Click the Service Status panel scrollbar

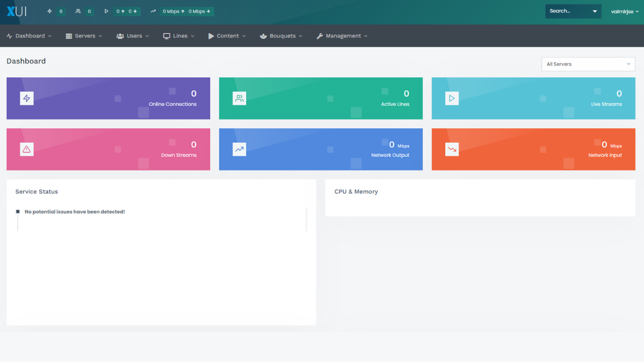coord(306,219)
